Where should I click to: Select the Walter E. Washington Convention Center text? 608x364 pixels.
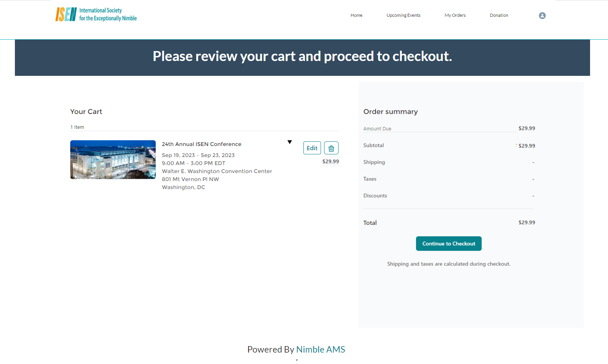[217, 171]
